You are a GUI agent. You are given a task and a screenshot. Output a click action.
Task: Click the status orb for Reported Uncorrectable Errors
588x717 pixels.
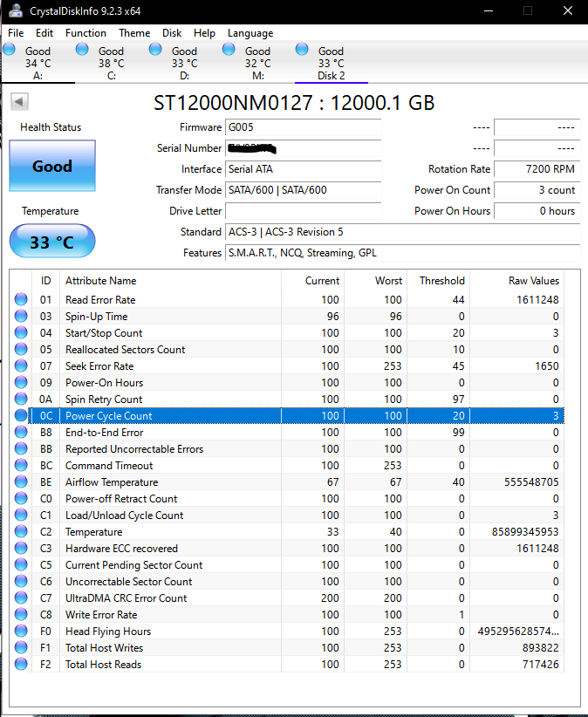pyautogui.click(x=21, y=448)
